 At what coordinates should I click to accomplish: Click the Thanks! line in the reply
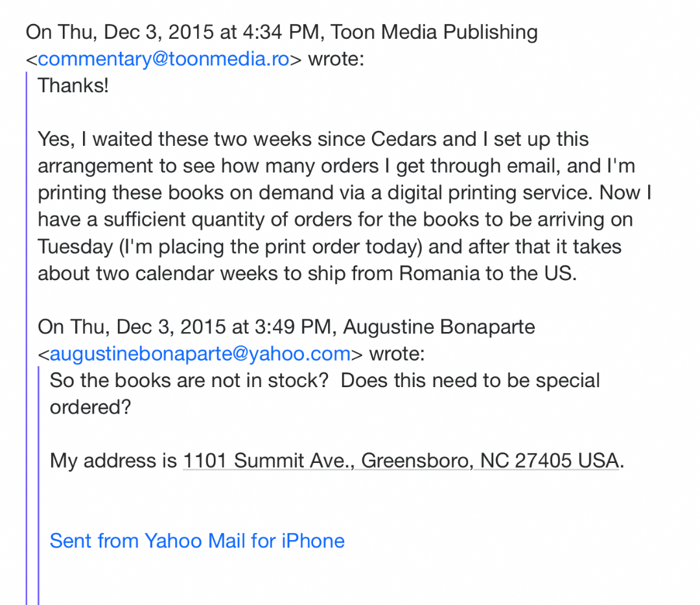coord(73,86)
